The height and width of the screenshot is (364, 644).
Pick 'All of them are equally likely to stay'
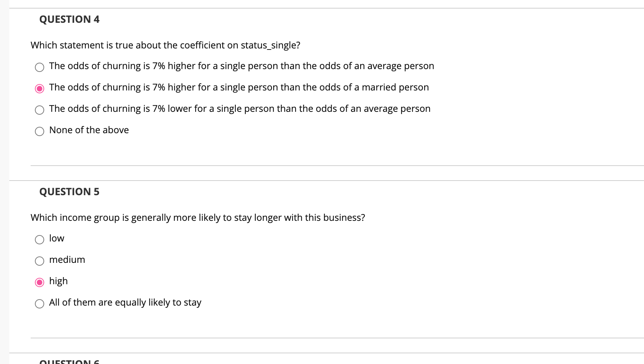point(40,304)
